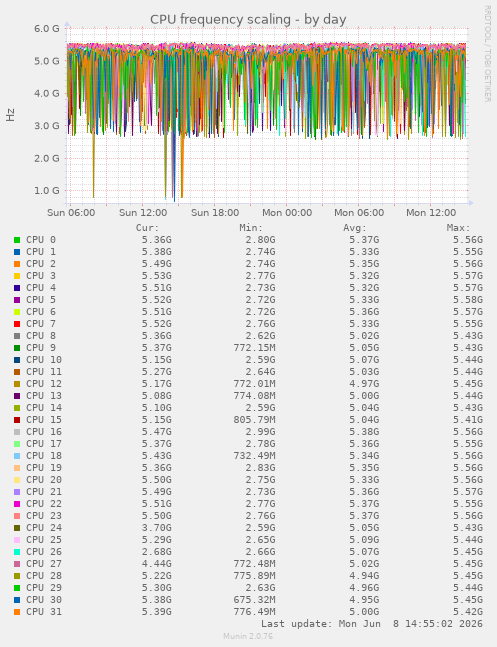This screenshot has width=497, height=647.
Task: Click the '6.0 G' y-axis label
Action: coord(47,28)
